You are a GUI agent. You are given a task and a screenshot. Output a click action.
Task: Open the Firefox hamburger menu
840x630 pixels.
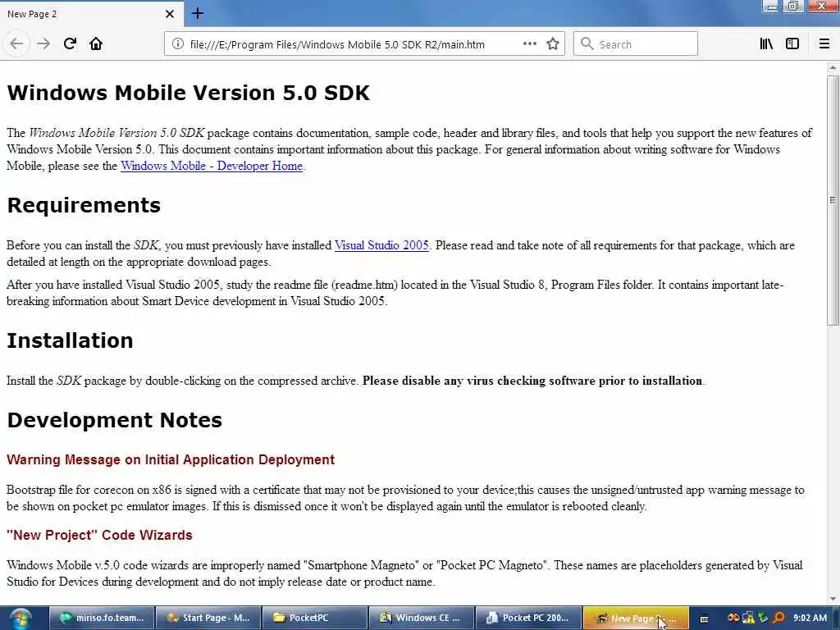824,44
